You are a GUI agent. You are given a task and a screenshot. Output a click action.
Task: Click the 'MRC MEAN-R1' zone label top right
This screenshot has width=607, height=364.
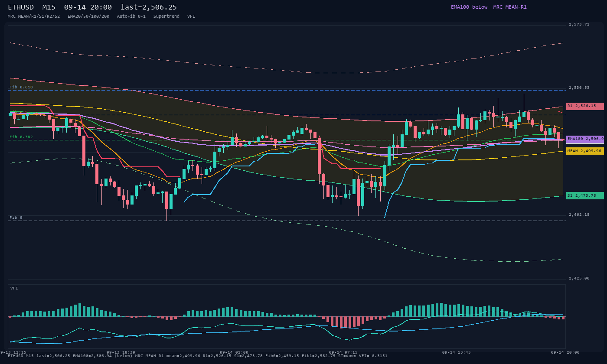510,7
